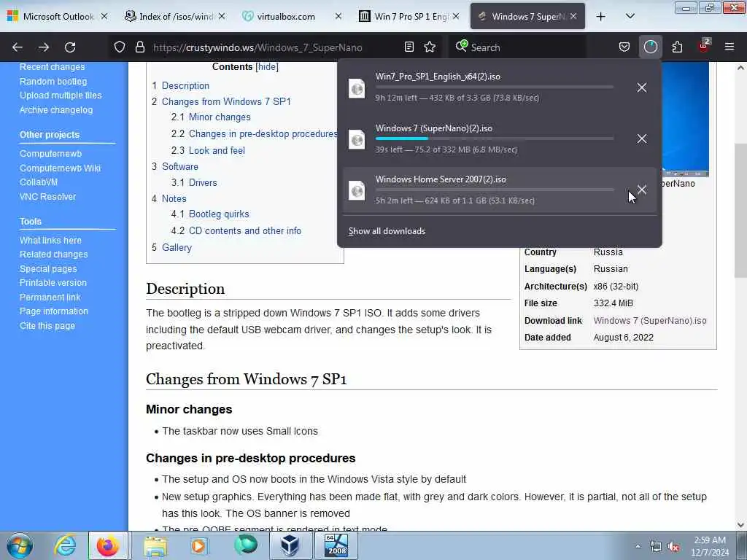
Task: Show hidden tray icons arrow
Action: (638, 546)
